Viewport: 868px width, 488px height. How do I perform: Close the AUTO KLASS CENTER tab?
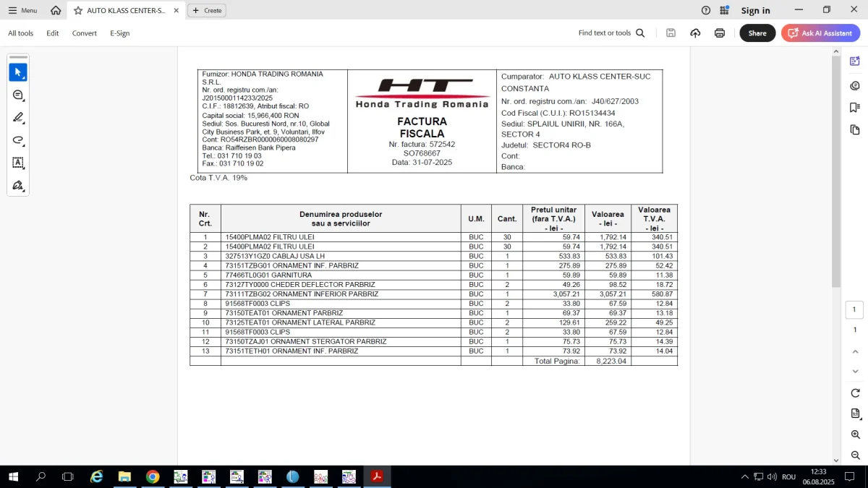click(176, 11)
